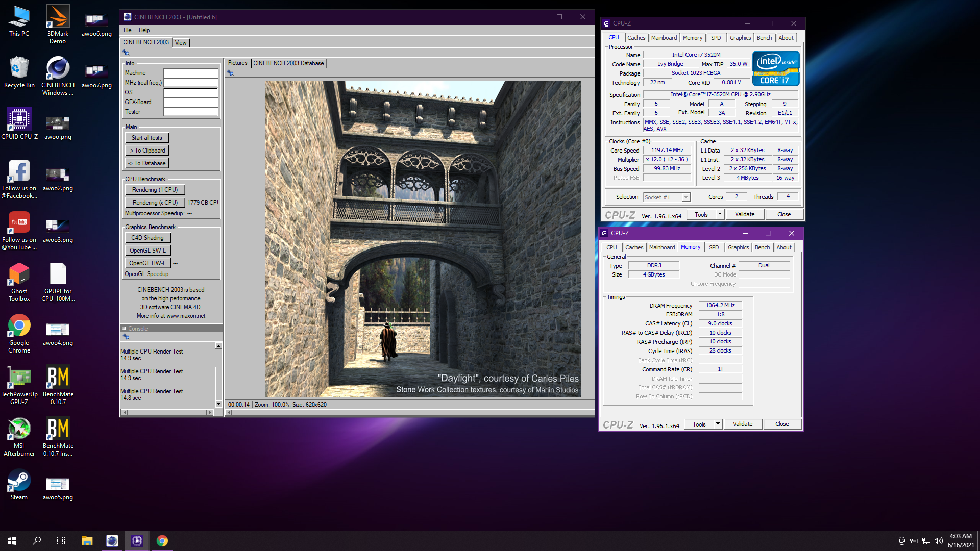The width and height of the screenshot is (980, 551).
Task: Open taskbar Search magnifier
Action: [37, 541]
